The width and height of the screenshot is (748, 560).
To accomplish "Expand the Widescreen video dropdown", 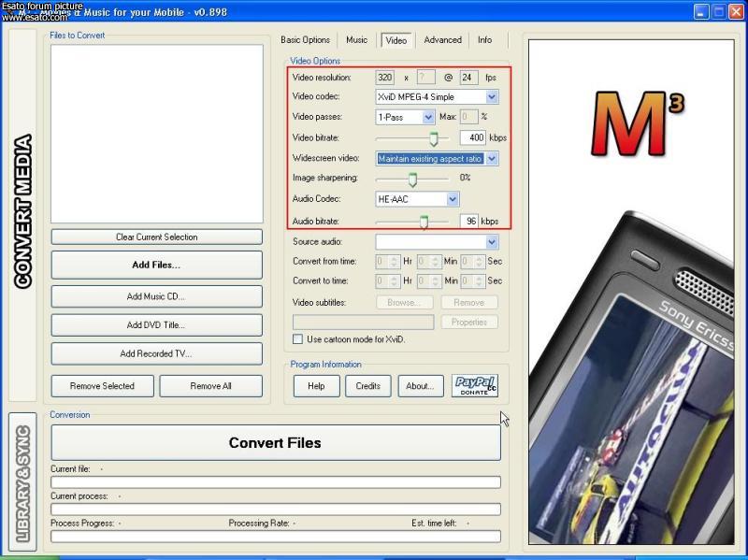I will point(492,158).
